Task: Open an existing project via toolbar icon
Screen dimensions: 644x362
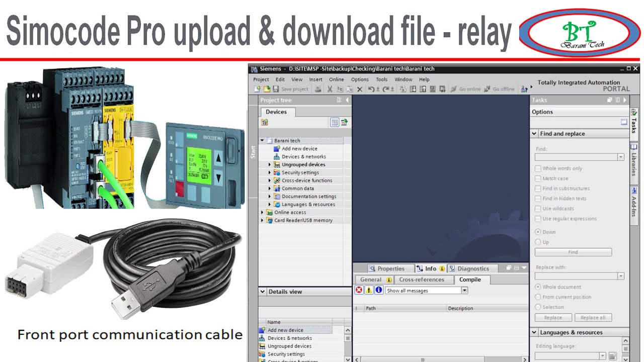Action: pyautogui.click(x=267, y=89)
